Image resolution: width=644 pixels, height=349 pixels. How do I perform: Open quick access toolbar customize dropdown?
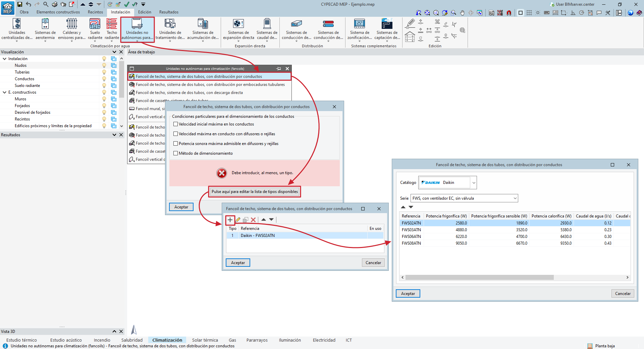point(143,4)
